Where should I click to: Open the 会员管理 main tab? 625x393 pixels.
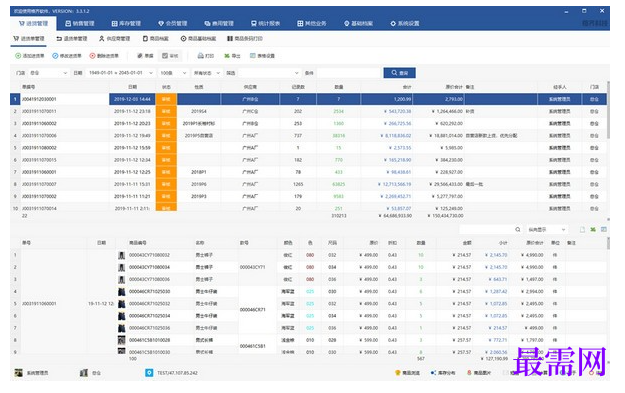pos(173,24)
